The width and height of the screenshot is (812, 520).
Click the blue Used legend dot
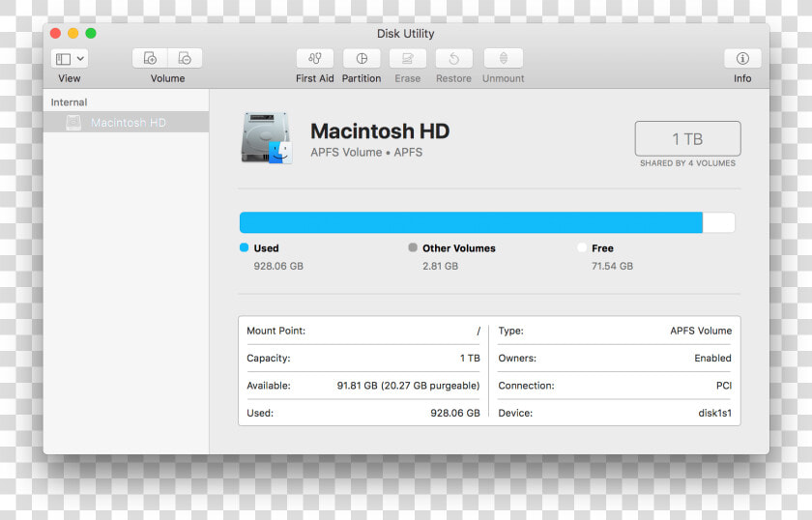coord(245,247)
